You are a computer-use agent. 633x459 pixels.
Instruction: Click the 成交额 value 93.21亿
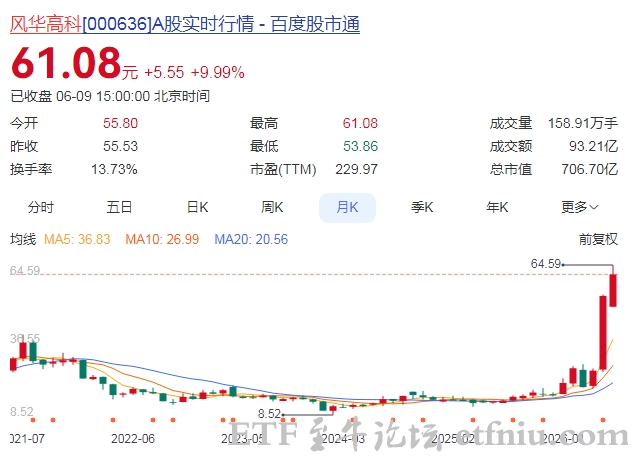593,146
